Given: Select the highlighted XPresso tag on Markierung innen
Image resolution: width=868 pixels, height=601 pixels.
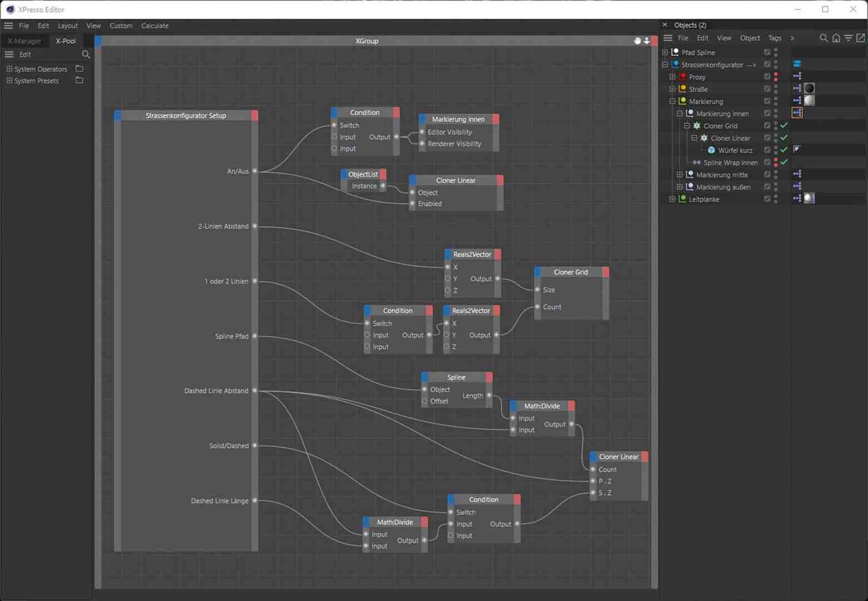Looking at the screenshot, I should [797, 113].
